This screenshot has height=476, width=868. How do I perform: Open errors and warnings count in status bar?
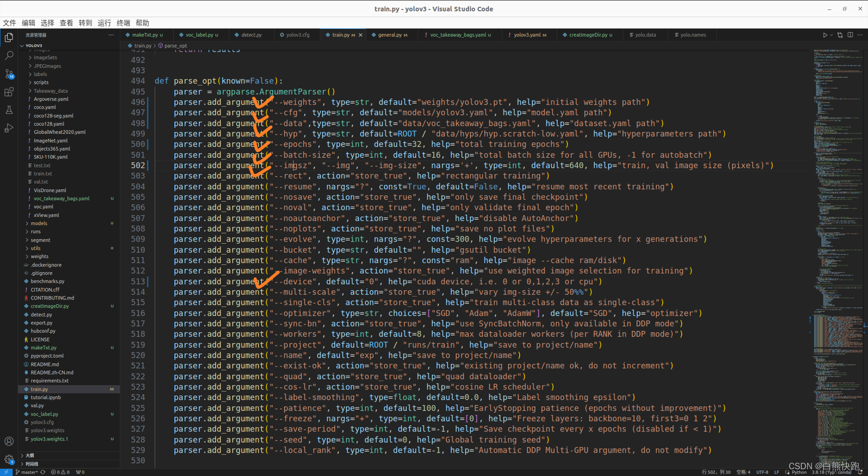[x=60, y=472]
